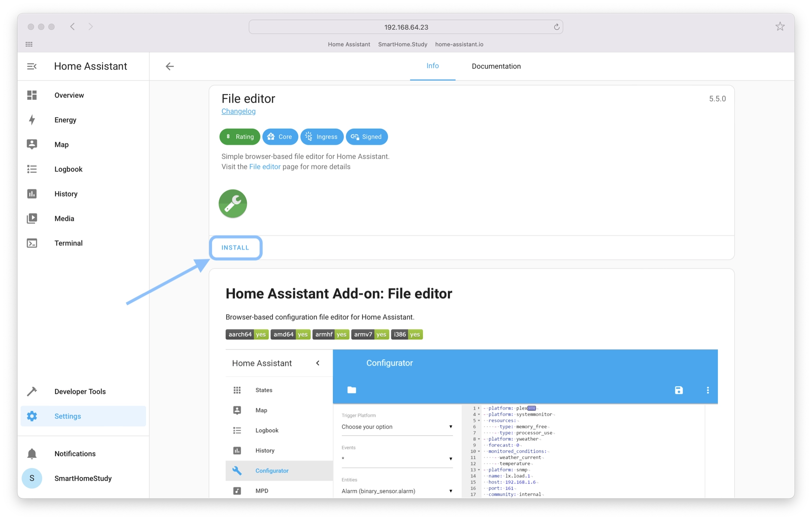Click version number 5.5.0
The height and width of the screenshot is (520, 812).
(x=717, y=99)
